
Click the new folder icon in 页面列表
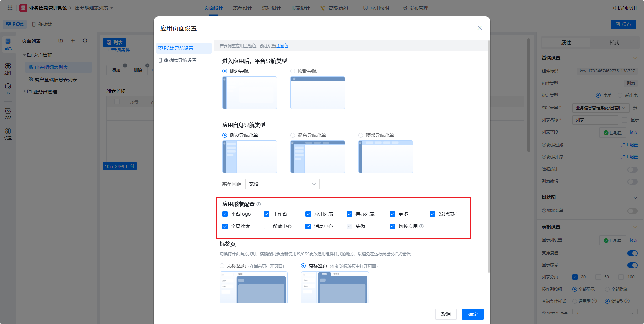(x=61, y=41)
